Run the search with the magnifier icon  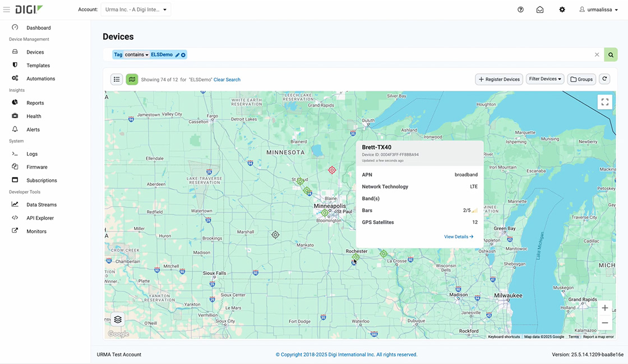point(611,54)
